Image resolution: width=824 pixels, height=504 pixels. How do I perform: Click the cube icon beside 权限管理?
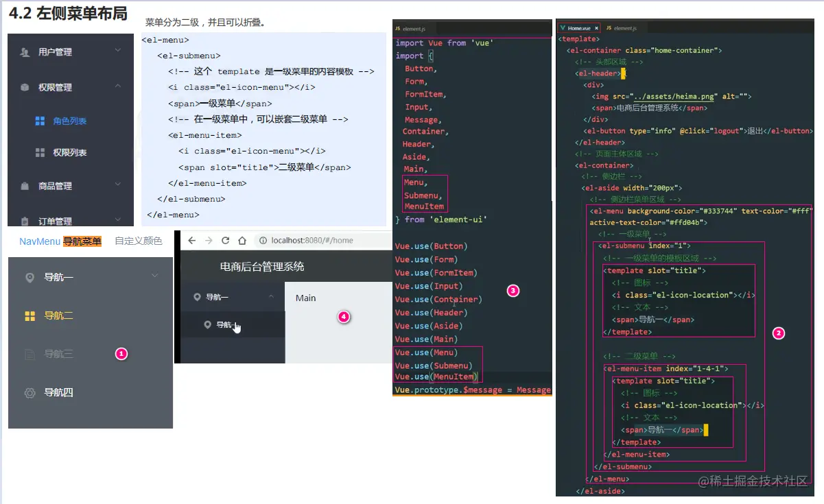(x=25, y=88)
